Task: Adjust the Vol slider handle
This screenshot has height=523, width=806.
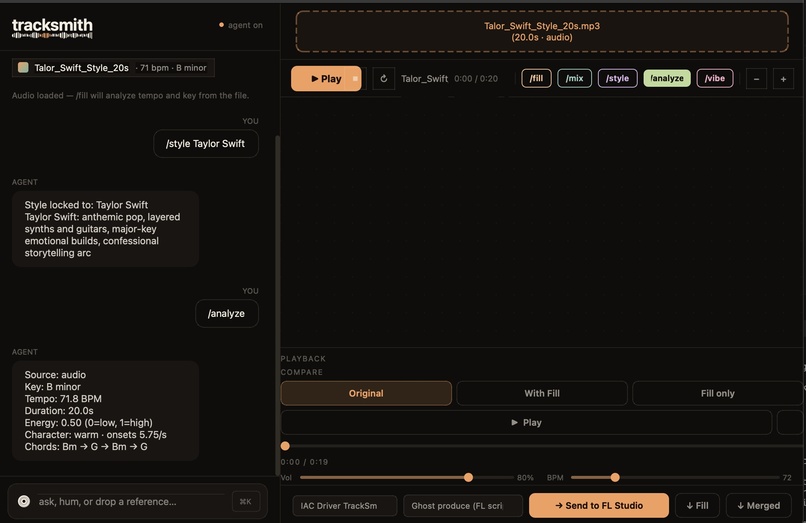Action: [468, 477]
